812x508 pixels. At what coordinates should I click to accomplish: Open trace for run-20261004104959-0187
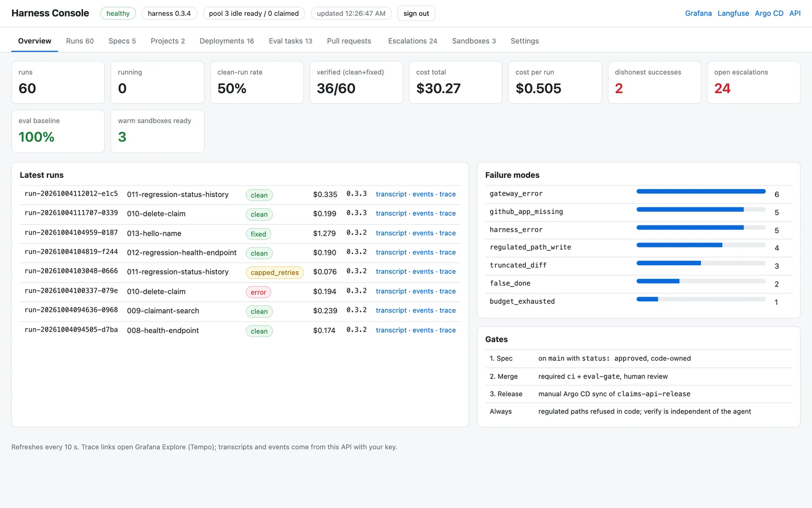(448, 233)
